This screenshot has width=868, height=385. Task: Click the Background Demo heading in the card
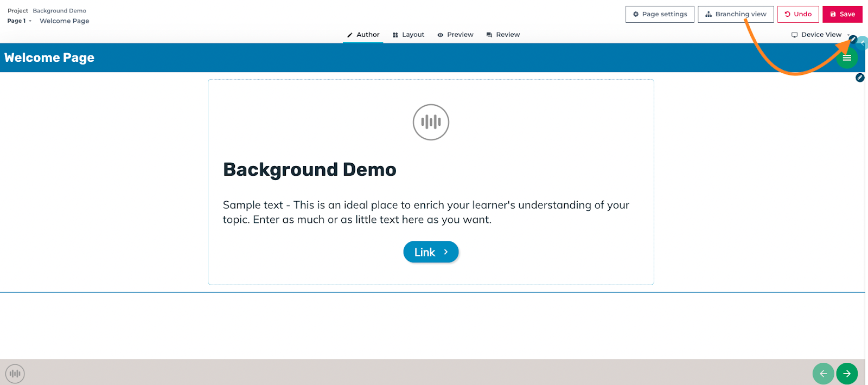click(310, 170)
